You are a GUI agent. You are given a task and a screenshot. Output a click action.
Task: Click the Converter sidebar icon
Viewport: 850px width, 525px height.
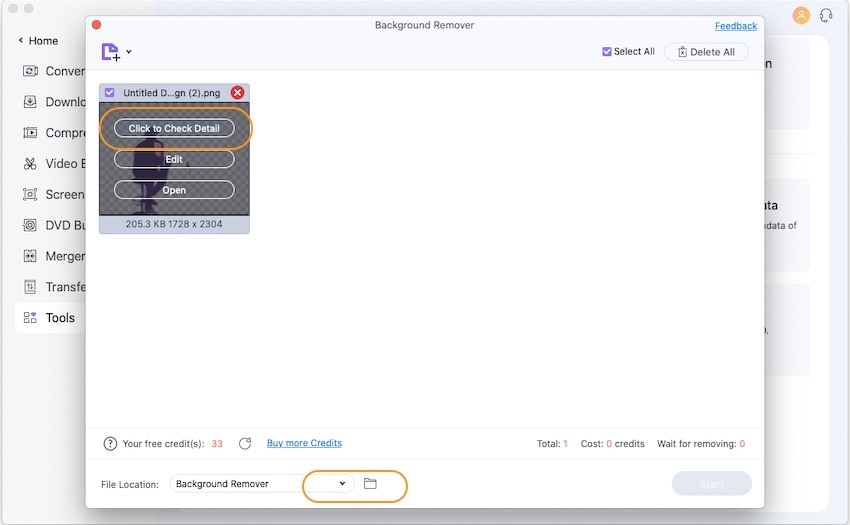(x=30, y=71)
